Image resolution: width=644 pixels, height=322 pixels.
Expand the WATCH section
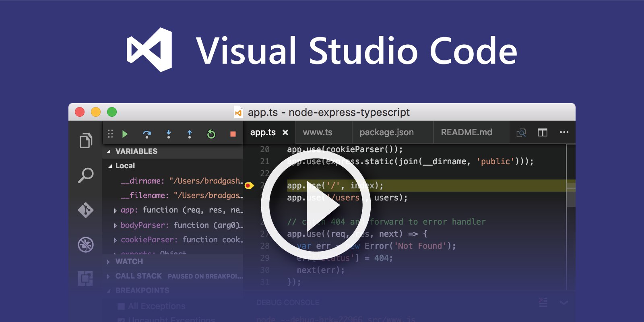pos(108,262)
